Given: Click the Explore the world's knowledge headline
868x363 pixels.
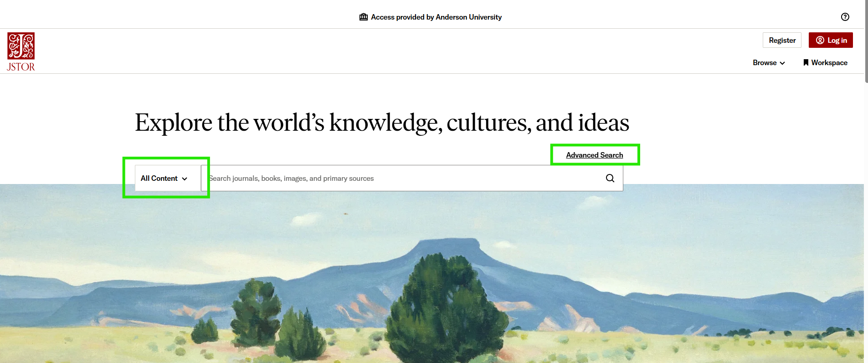Looking at the screenshot, I should [x=382, y=123].
